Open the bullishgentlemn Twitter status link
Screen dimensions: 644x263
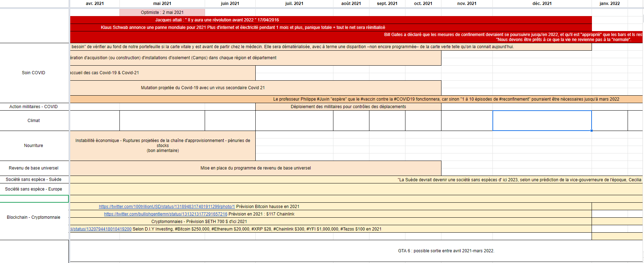coord(165,214)
